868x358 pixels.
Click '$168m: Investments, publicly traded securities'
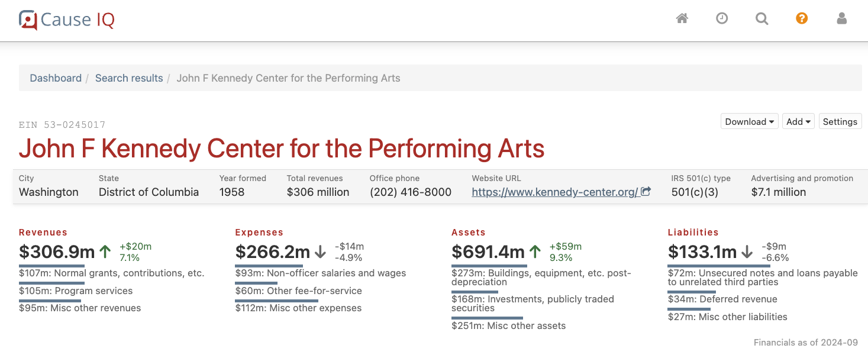click(533, 304)
